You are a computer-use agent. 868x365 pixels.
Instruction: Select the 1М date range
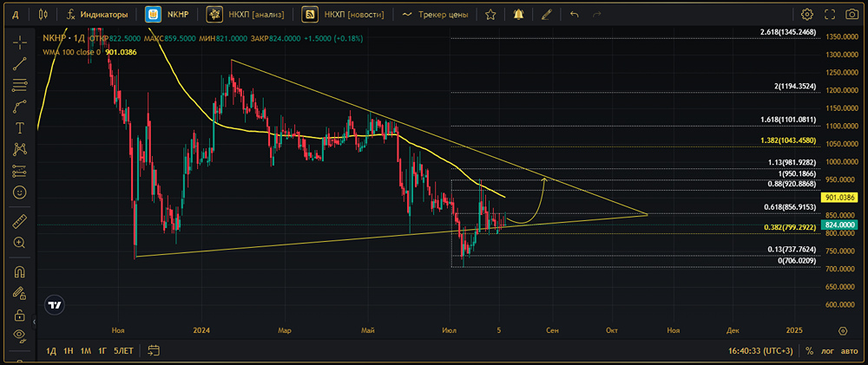(x=85, y=350)
